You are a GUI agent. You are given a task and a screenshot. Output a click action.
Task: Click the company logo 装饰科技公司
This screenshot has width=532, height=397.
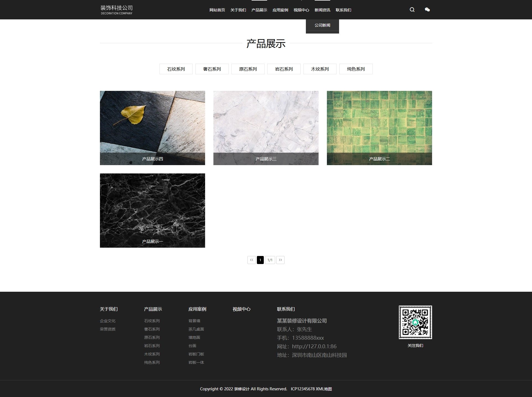tap(117, 9)
